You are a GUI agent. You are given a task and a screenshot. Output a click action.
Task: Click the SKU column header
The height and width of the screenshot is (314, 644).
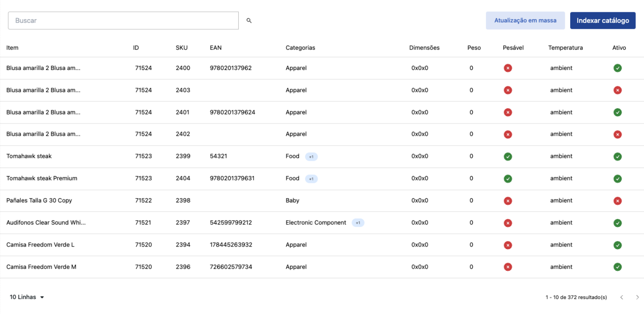coord(181,48)
